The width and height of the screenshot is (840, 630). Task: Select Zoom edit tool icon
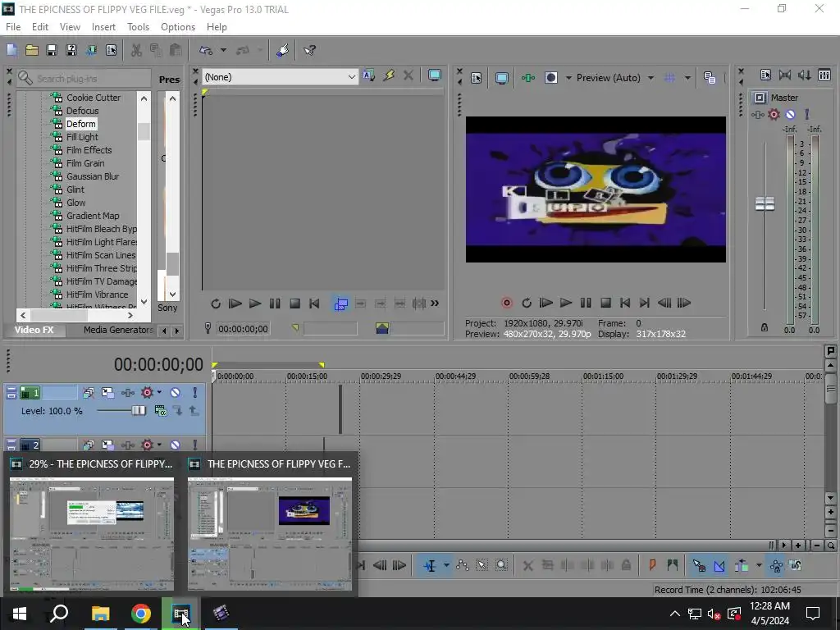(x=501, y=566)
